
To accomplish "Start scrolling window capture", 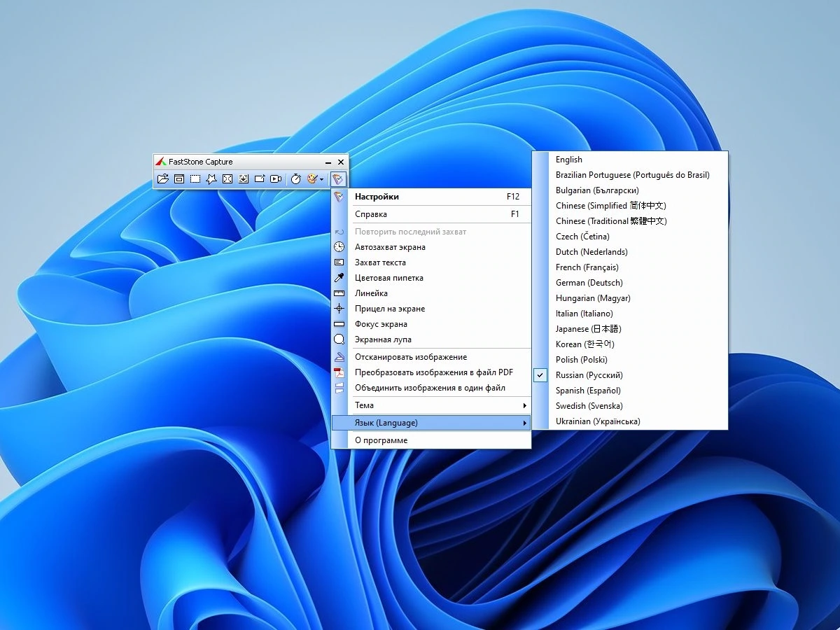I will coord(244,179).
